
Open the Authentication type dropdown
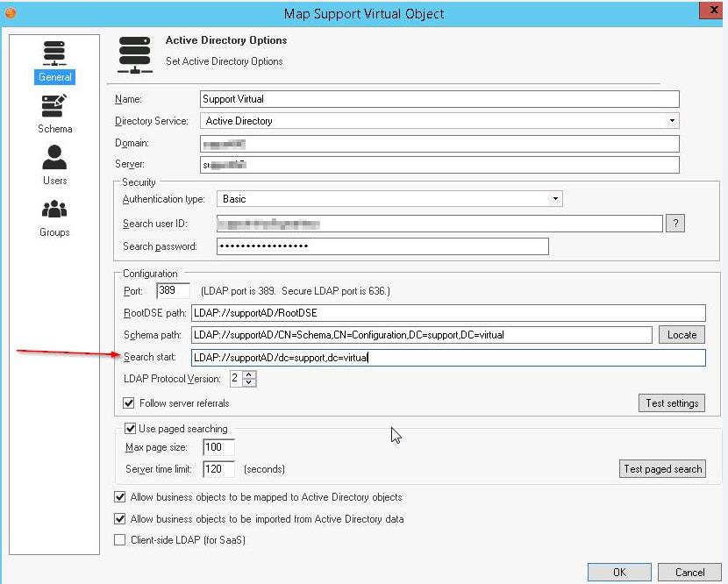coord(555,199)
